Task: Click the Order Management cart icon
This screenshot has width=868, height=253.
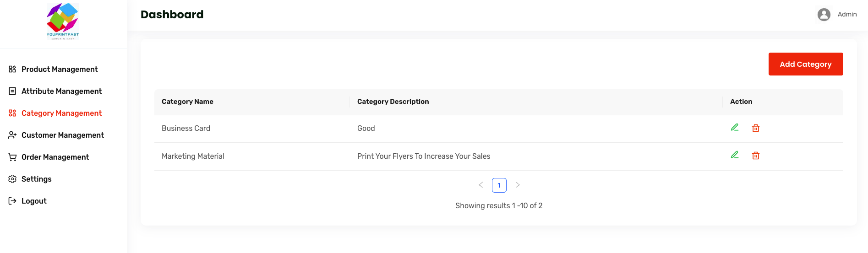Action: pos(12,157)
